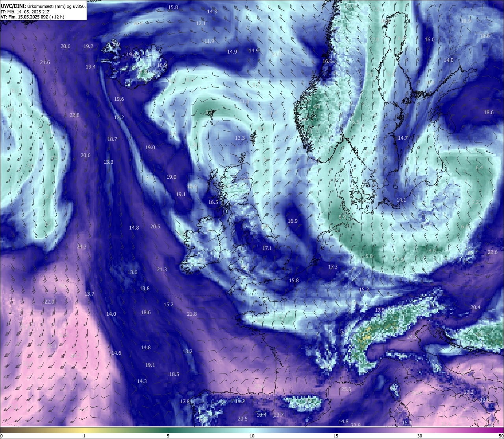Image resolution: width=504 pixels, height=439 pixels.
Task: Click the 5 tick label on the color scale
Action: [168, 436]
